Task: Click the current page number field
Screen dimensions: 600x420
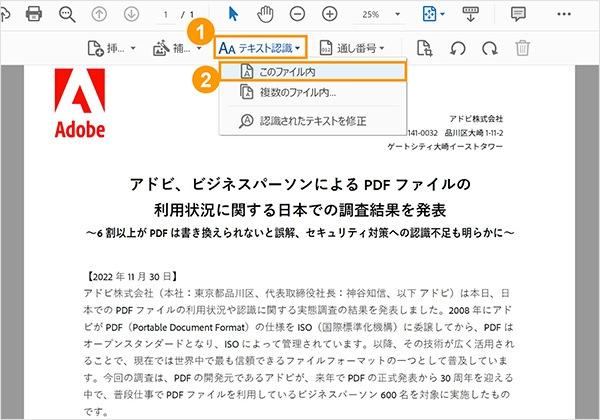Action: (x=166, y=15)
